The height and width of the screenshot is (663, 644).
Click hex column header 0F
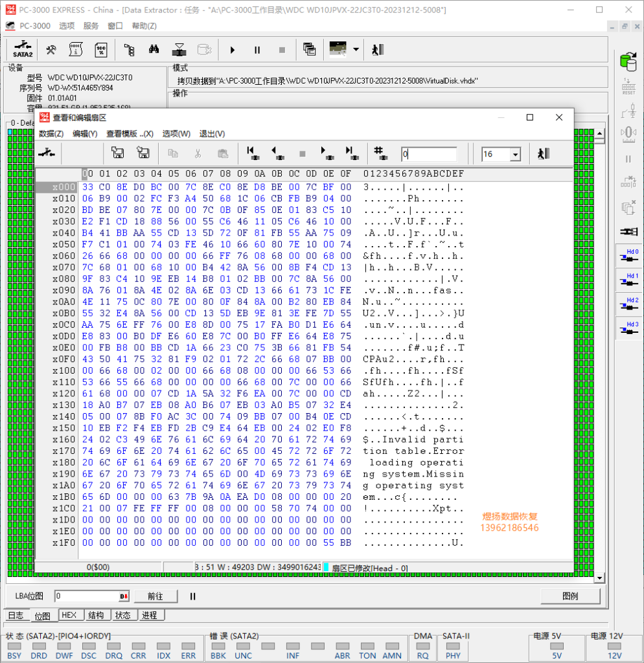coord(346,174)
